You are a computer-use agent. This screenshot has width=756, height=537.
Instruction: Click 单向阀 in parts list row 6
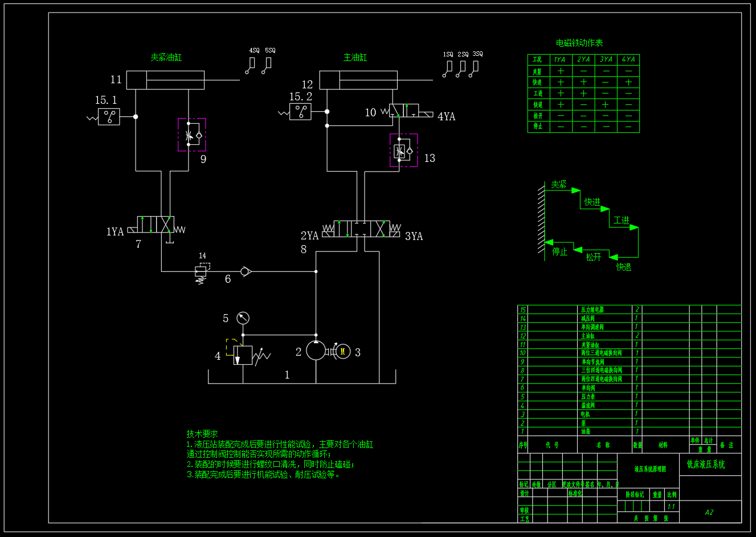pyautogui.click(x=588, y=388)
